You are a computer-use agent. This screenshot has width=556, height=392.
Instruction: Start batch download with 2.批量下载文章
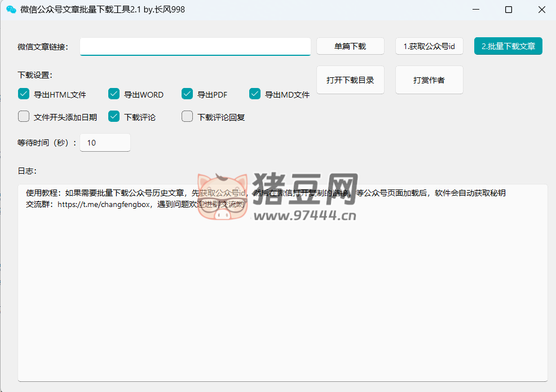pos(508,46)
